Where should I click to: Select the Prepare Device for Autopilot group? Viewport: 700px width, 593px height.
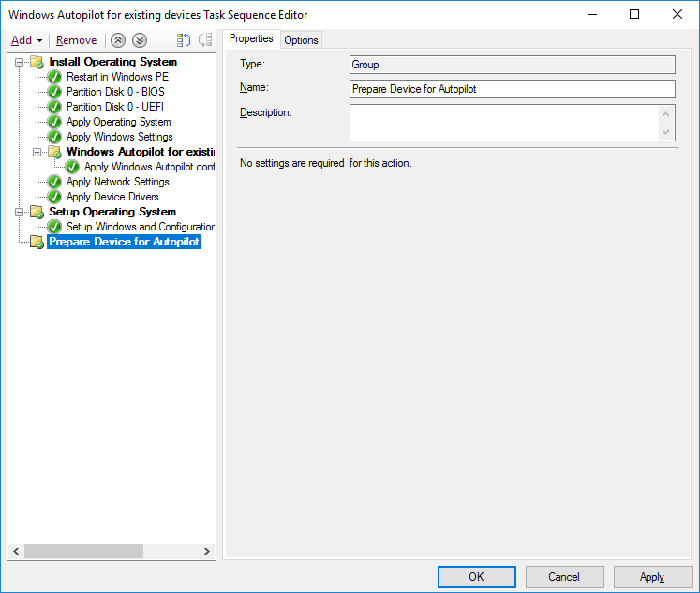tap(124, 242)
